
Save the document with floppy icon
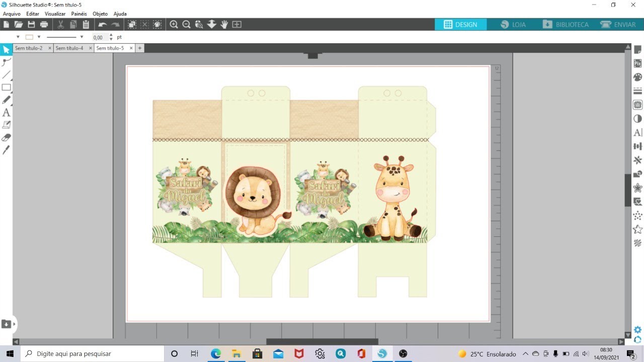pyautogui.click(x=31, y=24)
